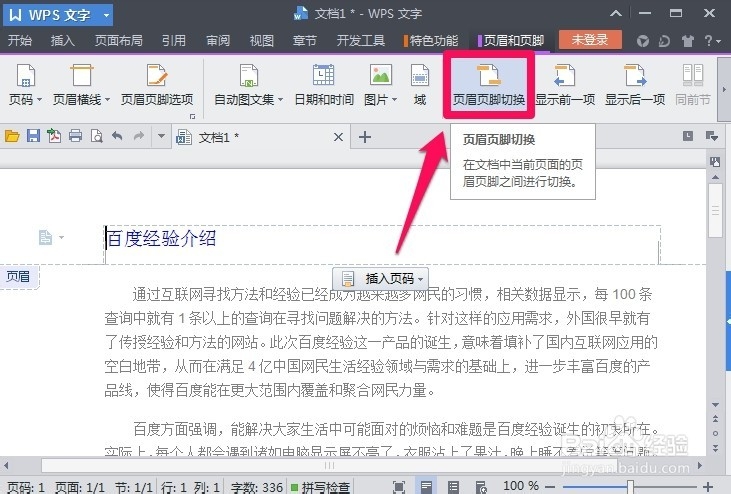Select the 页眉和页脚 tab
Viewport: 731px width, 494px height.
point(511,41)
